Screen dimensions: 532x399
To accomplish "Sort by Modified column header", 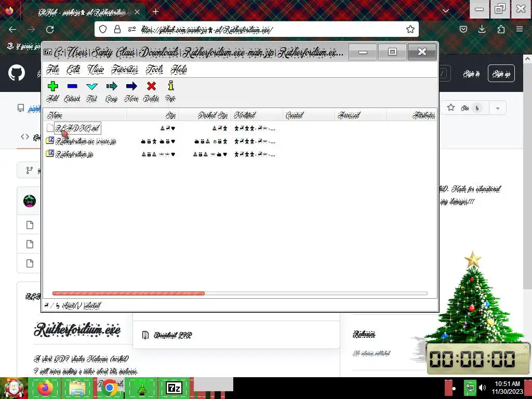I will click(257, 115).
